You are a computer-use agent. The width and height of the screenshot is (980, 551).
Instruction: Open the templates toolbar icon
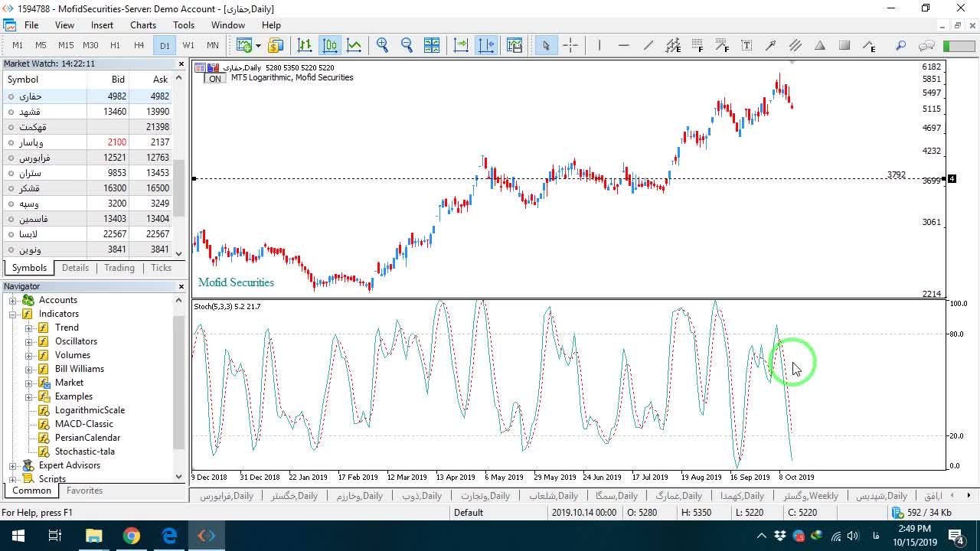coord(514,45)
